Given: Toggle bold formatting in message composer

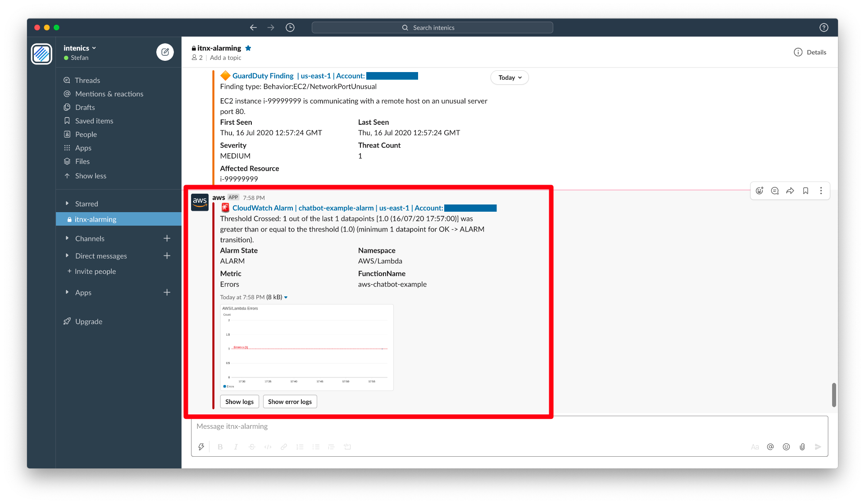Looking at the screenshot, I should pyautogui.click(x=220, y=447).
